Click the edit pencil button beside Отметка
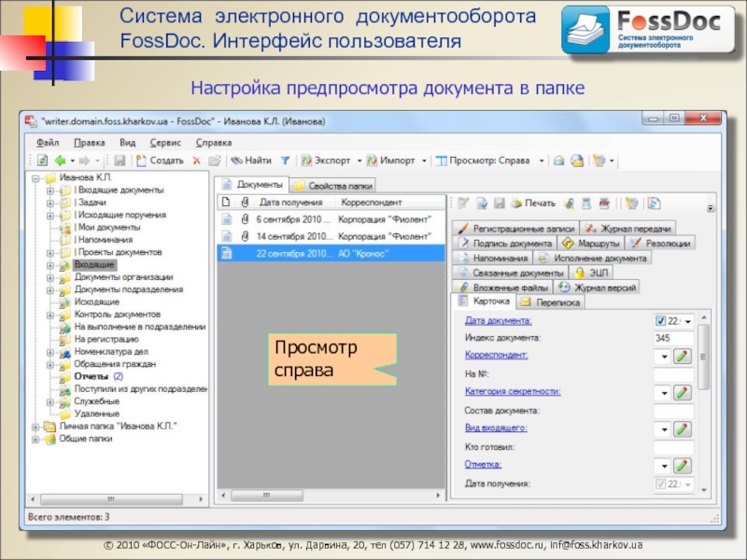This screenshot has height=560, width=747. point(683,466)
